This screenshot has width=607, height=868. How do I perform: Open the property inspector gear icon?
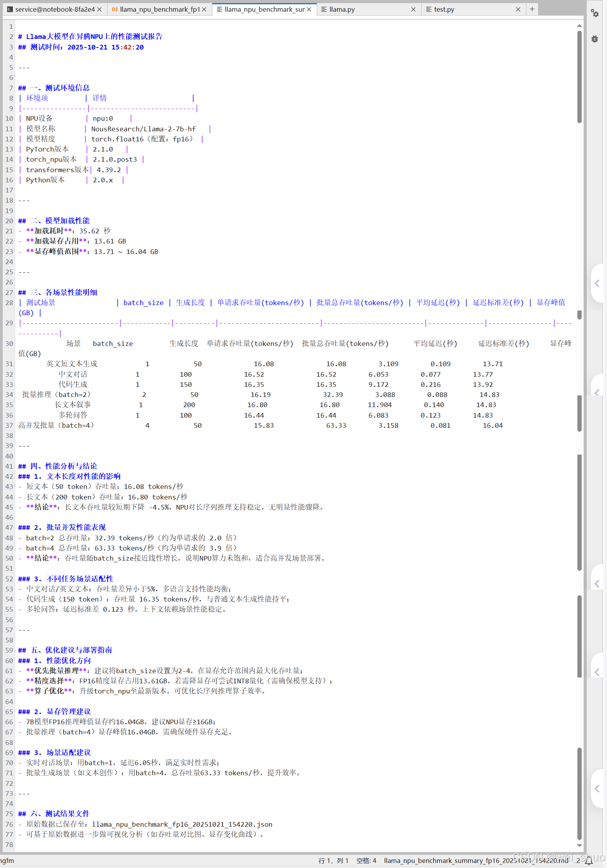pyautogui.click(x=595, y=13)
